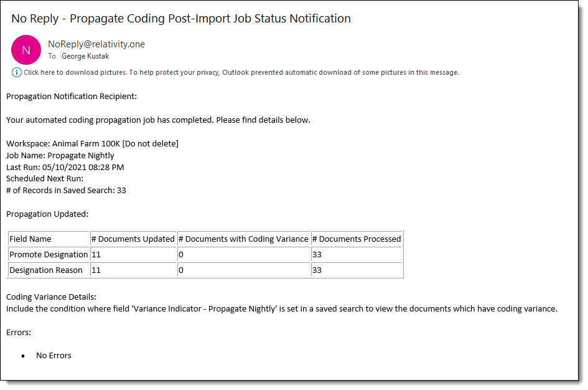
Task: Click '# Documents with Coding Variance' header
Action: point(243,239)
